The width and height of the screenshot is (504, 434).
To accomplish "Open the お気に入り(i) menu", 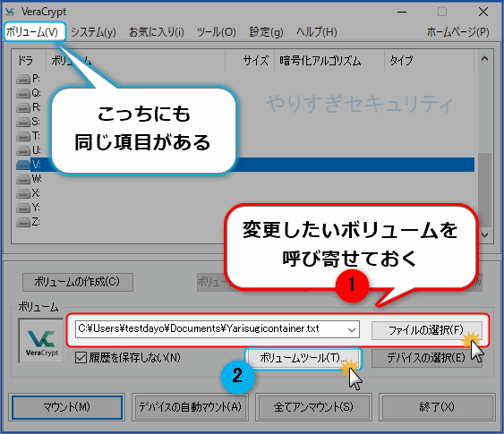I will 157,32.
